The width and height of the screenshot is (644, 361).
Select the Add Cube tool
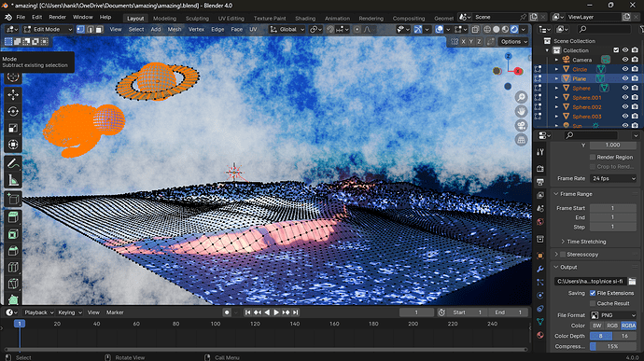click(x=13, y=200)
